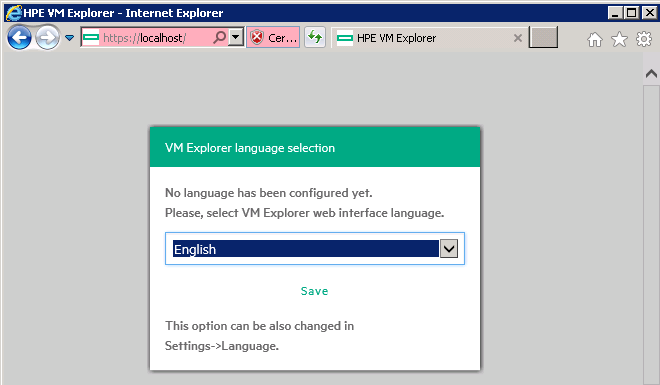Click the magnifier search icon in address bar
This screenshot has height=385, width=660.
[x=219, y=37]
